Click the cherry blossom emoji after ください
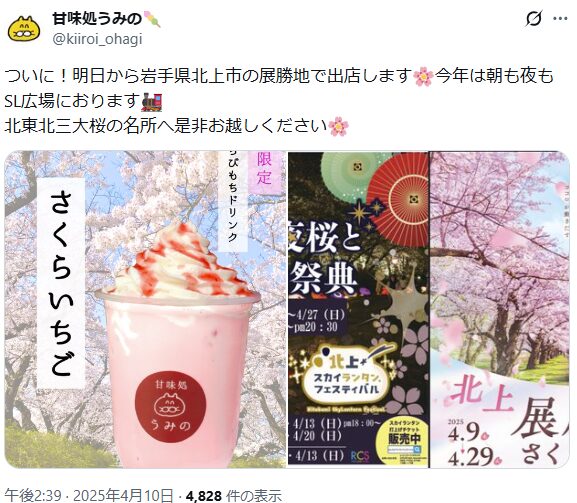Viewport: 577px width, 503px height. click(x=338, y=127)
